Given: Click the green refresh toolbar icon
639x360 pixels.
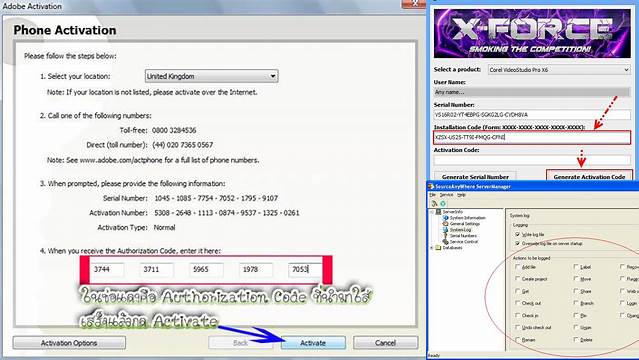Looking at the screenshot, I should click(x=443, y=203).
